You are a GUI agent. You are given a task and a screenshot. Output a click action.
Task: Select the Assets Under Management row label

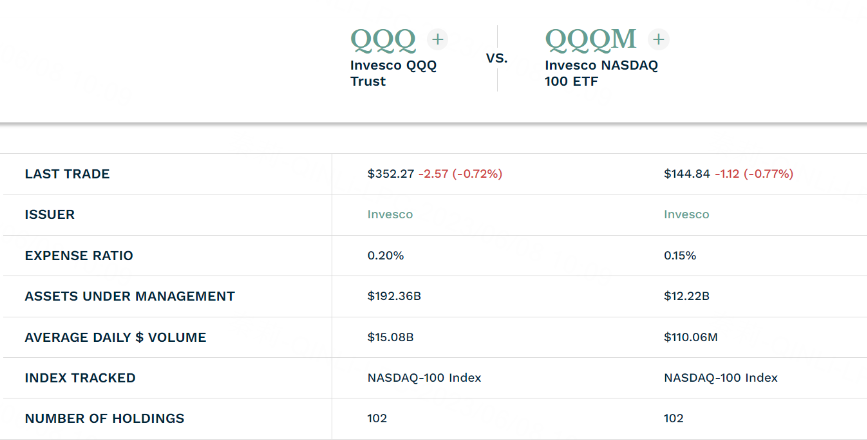coord(130,296)
